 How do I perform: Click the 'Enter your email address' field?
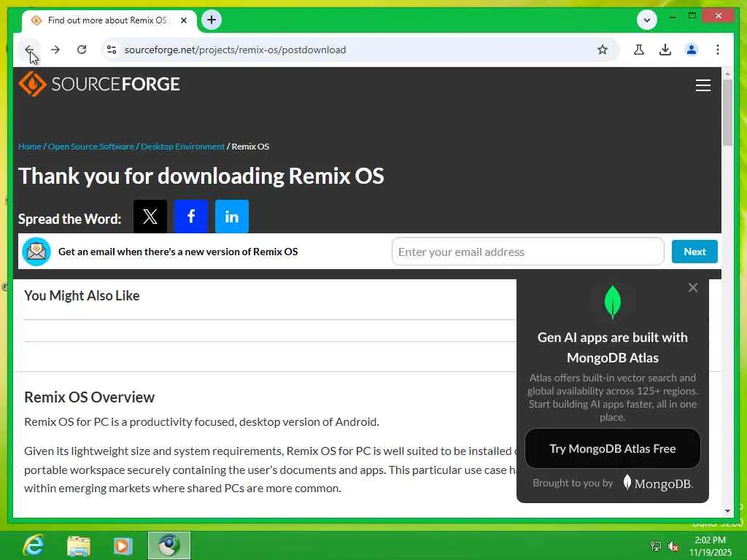[x=528, y=252]
